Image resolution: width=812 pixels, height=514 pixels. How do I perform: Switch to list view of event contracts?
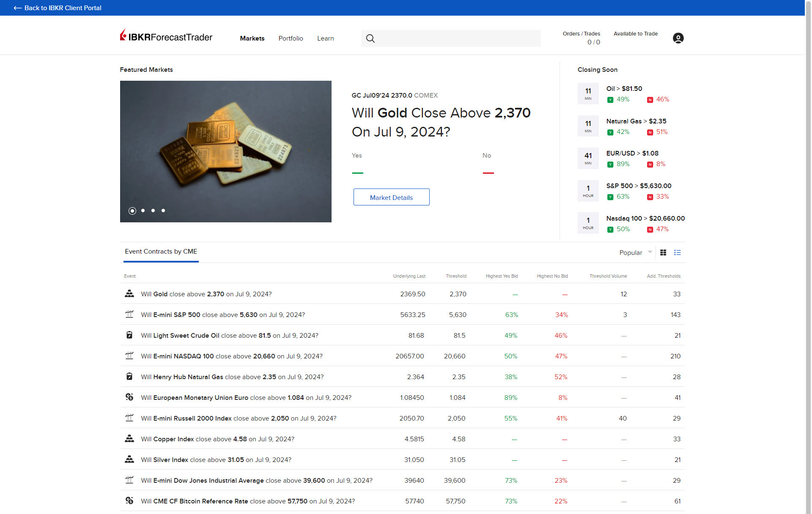point(677,252)
